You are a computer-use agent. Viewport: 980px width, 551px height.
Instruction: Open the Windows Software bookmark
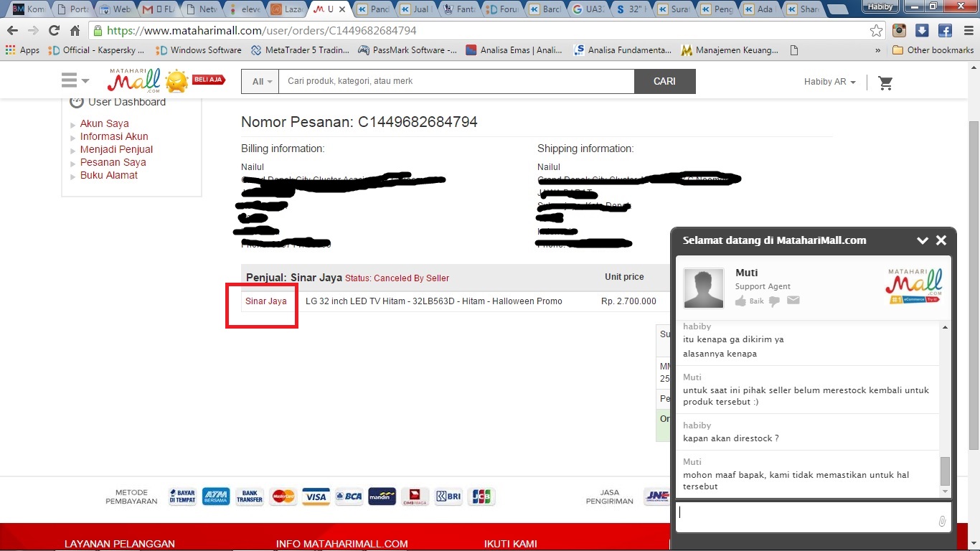click(x=199, y=50)
